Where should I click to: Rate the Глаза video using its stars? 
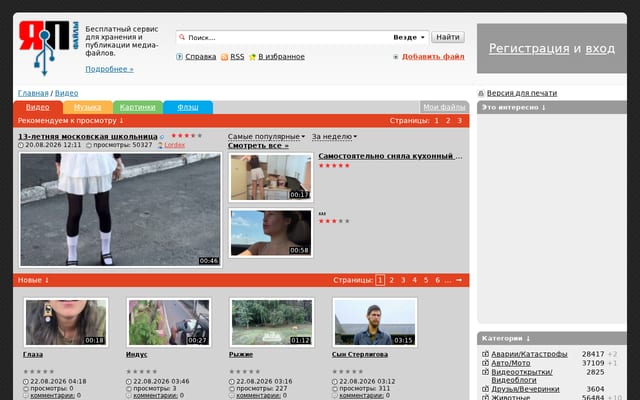point(39,371)
